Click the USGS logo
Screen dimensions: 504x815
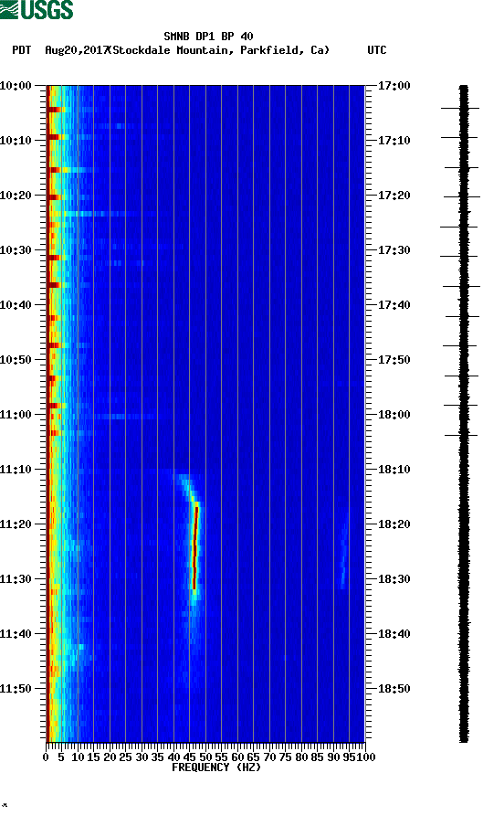[x=37, y=9]
